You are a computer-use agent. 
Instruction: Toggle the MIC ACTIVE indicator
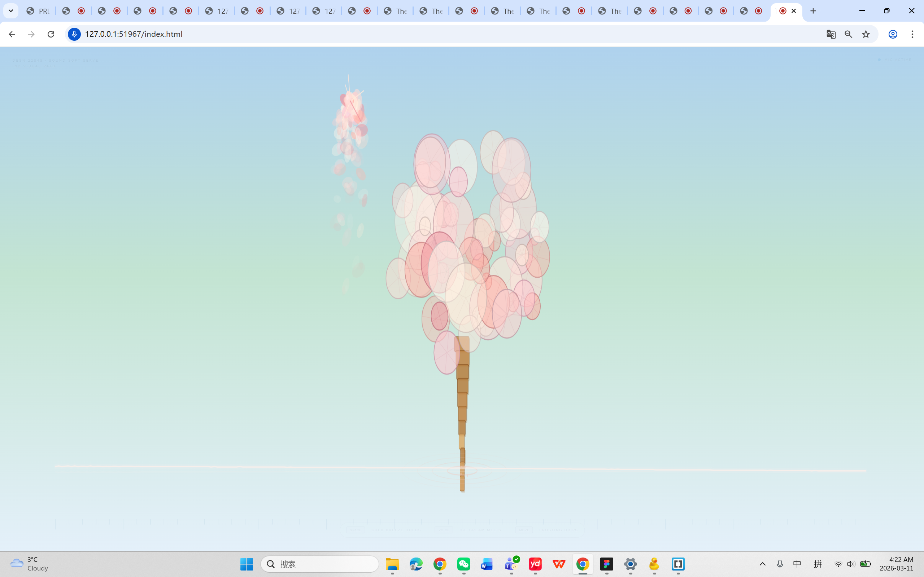pos(895,60)
